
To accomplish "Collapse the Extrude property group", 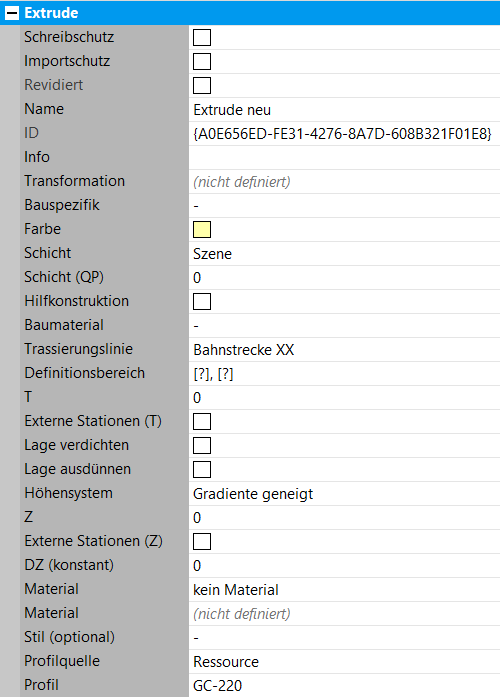I will click(x=12, y=13).
